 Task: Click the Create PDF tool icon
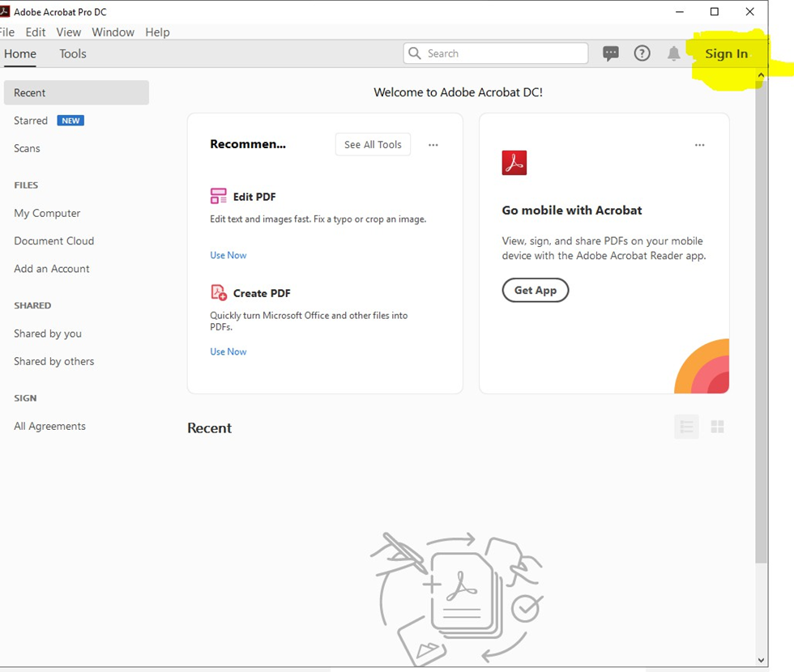point(218,292)
